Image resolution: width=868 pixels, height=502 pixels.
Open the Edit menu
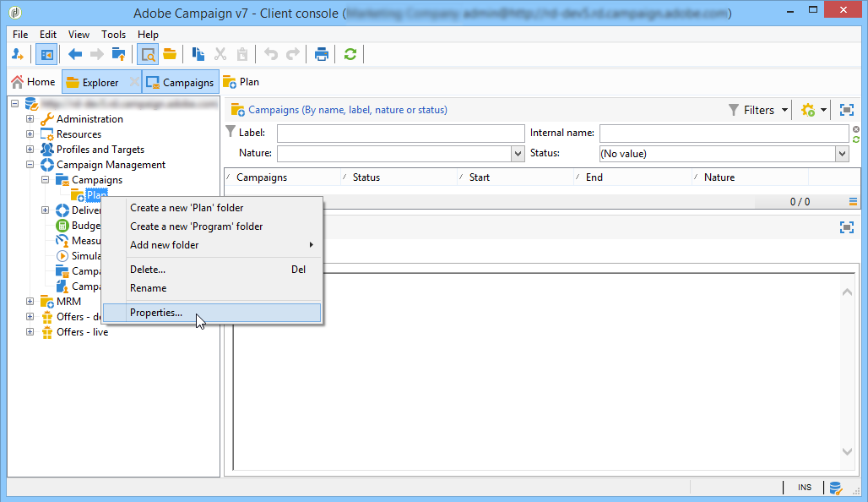click(48, 35)
